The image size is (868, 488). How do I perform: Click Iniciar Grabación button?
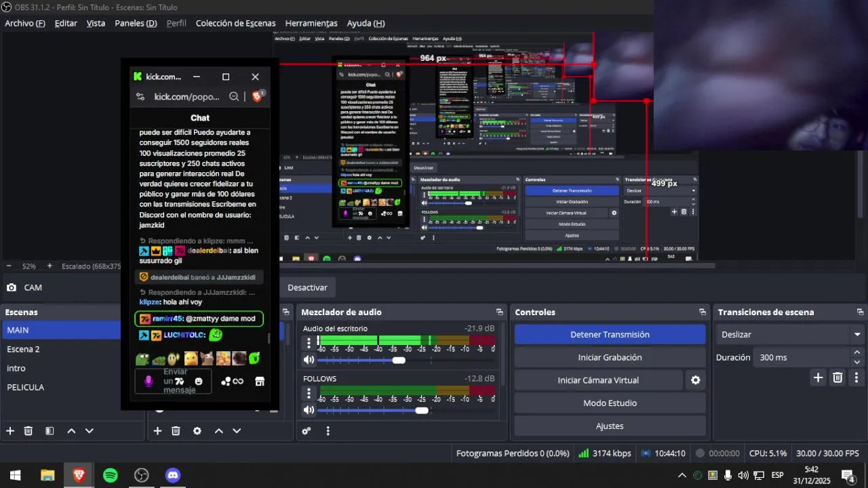click(610, 357)
